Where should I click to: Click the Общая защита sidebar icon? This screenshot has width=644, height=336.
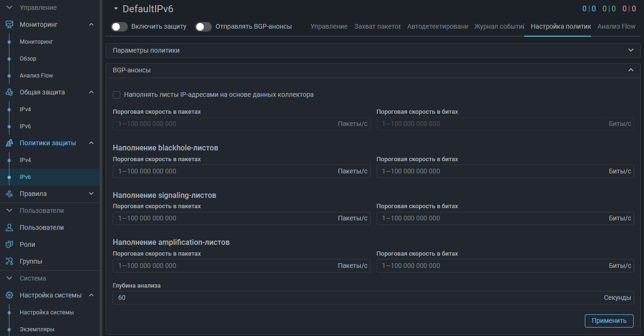pos(9,93)
